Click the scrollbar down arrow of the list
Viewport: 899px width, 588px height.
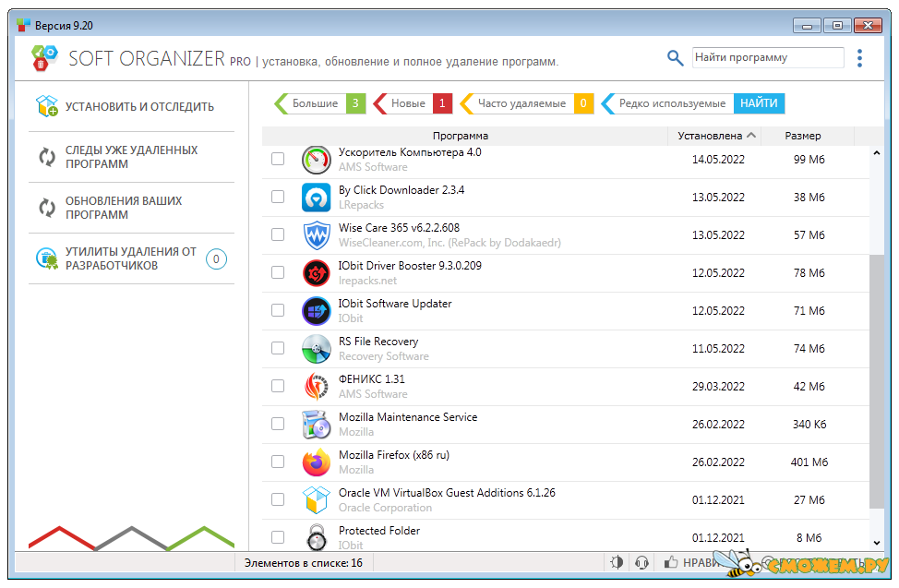pyautogui.click(x=876, y=543)
